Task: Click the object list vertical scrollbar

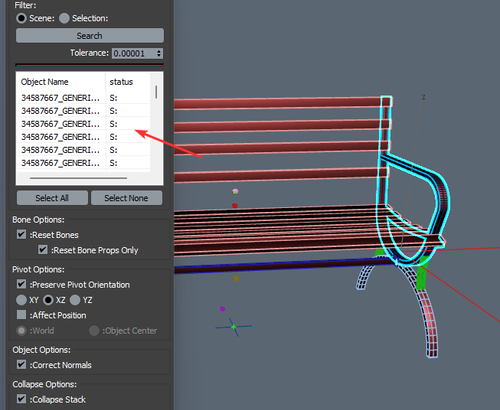Action: tap(156, 92)
